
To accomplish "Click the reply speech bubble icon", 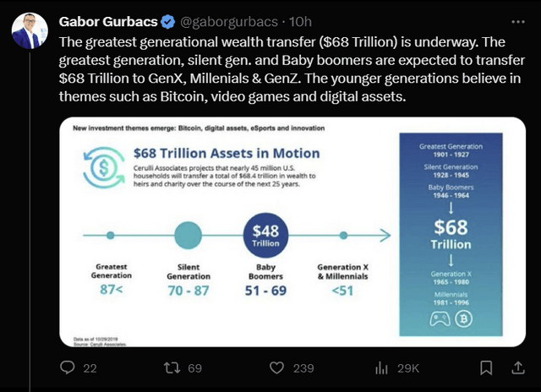I will (x=68, y=368).
